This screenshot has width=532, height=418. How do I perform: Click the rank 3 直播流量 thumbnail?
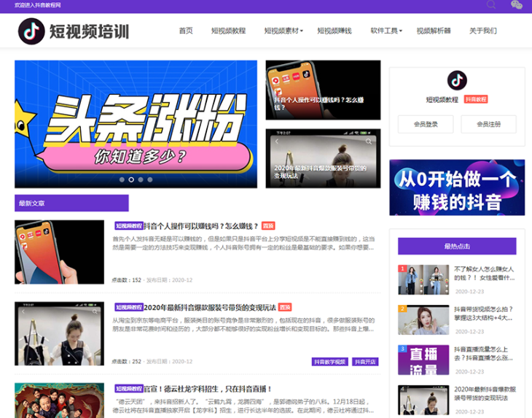point(423,360)
